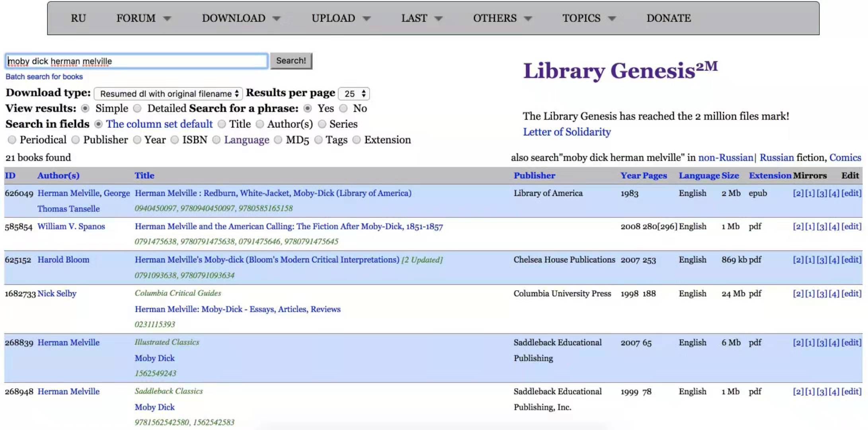Select the Detailed view results radio button
This screenshot has height=430, width=868.
click(x=137, y=108)
